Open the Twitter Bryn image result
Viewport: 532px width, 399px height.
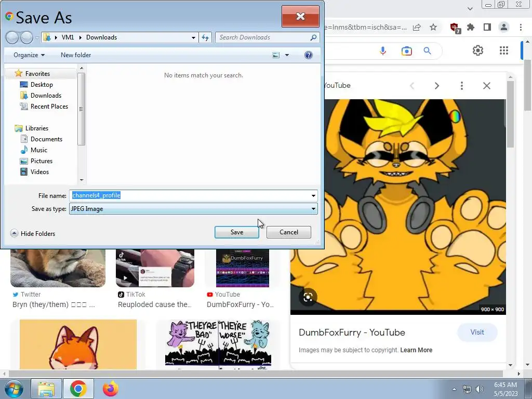[58, 268]
